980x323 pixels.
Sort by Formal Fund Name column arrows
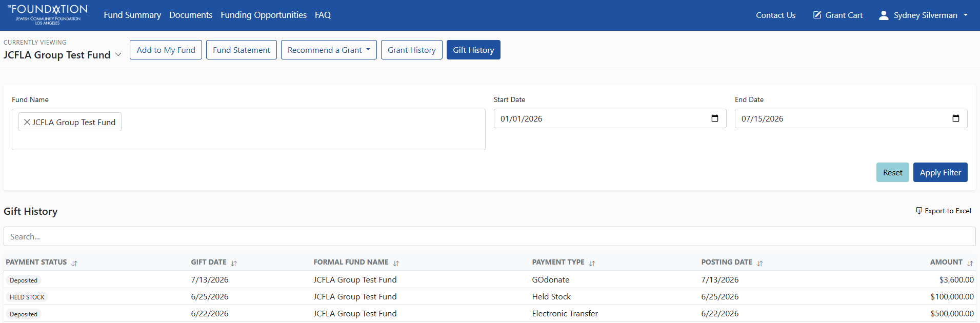pos(396,263)
